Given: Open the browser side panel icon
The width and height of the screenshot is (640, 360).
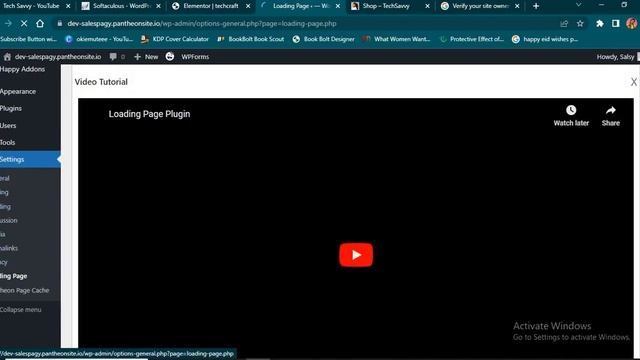Looking at the screenshot, I should click(x=616, y=24).
